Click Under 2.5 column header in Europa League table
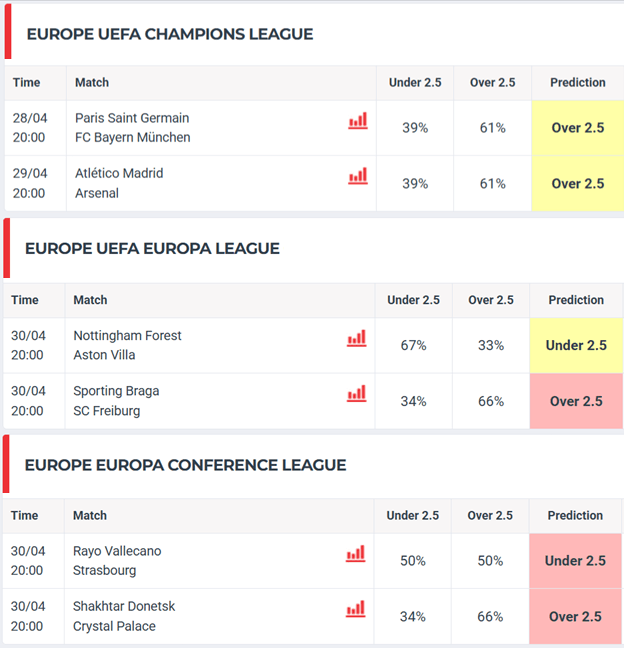 [413, 300]
